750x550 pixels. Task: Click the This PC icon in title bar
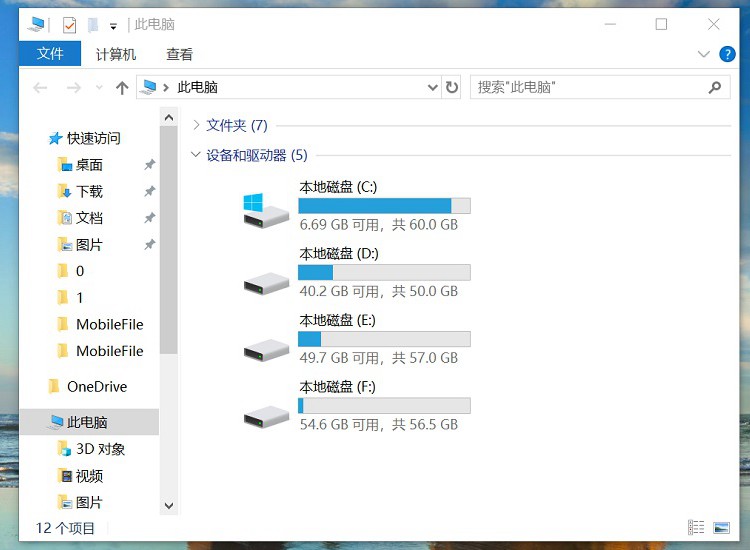[36, 24]
